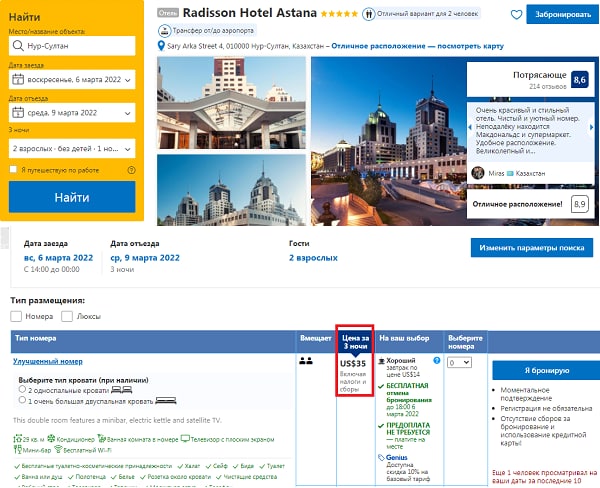Show next review with right arrow
The width and height of the screenshot is (600, 488).
tap(591, 127)
